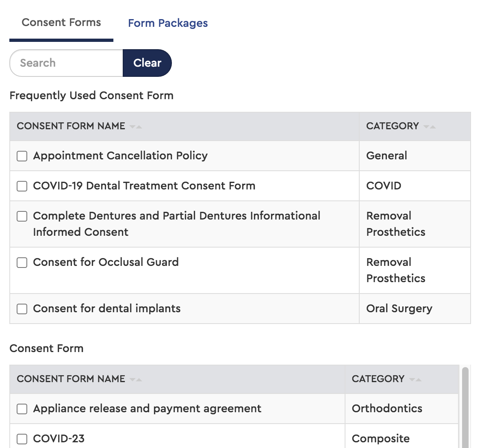Click the Clear button
The image size is (482, 448).
pos(147,63)
